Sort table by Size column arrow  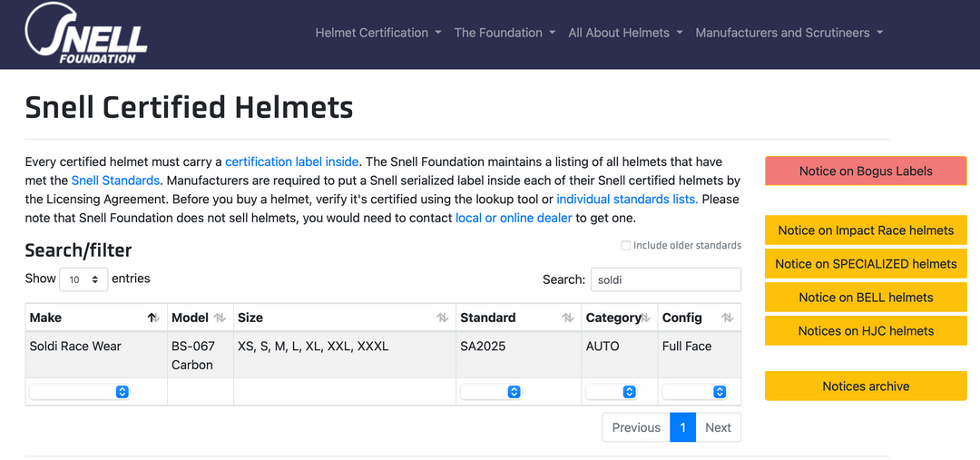[442, 318]
